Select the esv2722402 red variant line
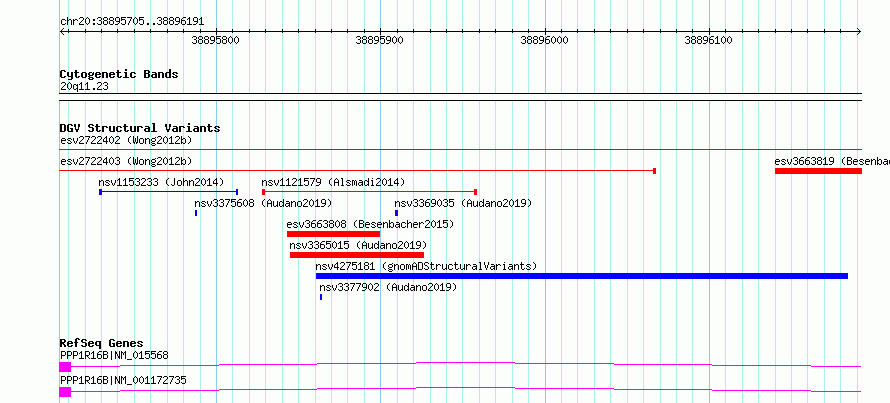The image size is (890, 403). (461, 150)
